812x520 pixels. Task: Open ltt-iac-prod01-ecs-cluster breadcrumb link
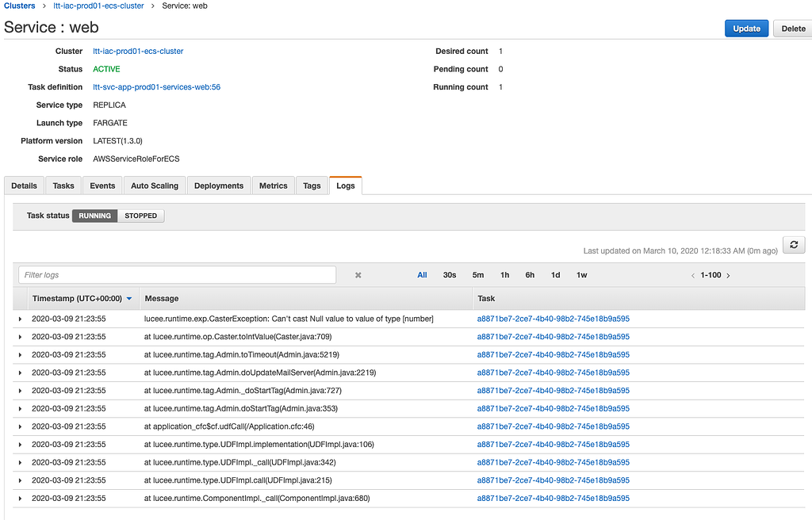coord(98,6)
